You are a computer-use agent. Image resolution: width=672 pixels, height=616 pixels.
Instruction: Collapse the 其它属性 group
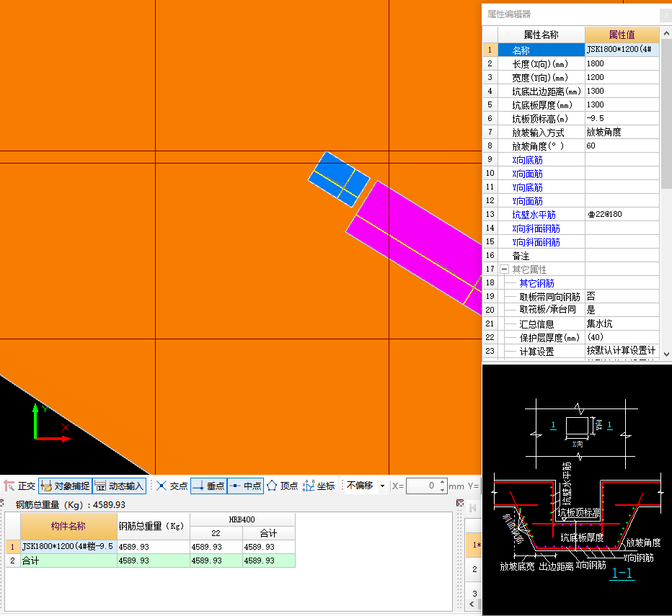click(x=505, y=269)
